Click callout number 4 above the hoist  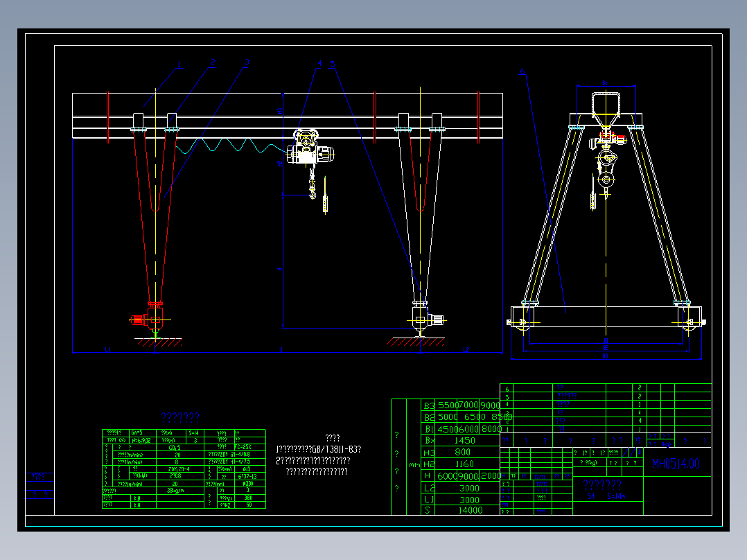coord(319,63)
